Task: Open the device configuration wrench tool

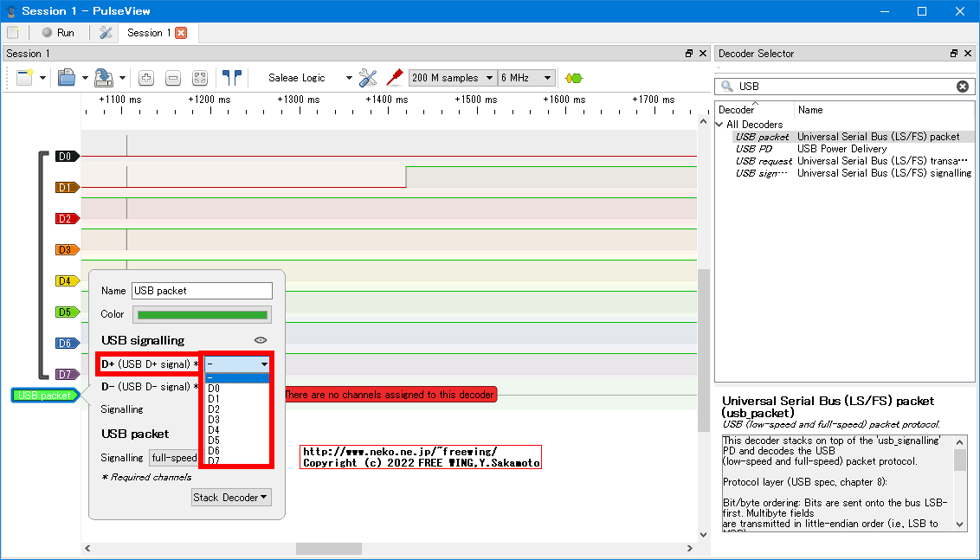Action: [367, 77]
